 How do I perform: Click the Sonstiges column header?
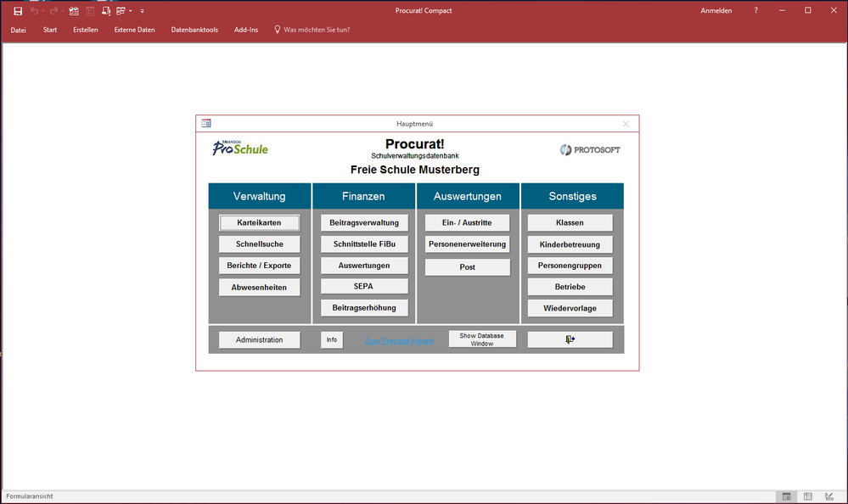pos(572,196)
